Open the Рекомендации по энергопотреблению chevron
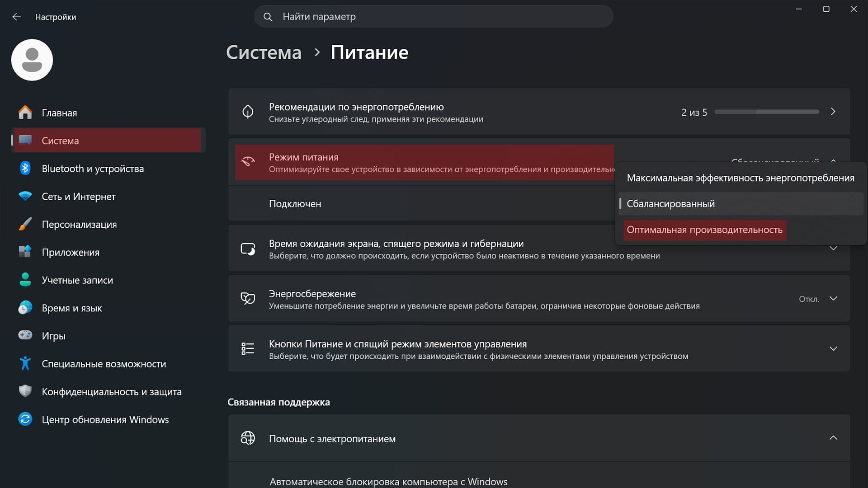Image resolution: width=868 pixels, height=488 pixels. click(x=833, y=112)
